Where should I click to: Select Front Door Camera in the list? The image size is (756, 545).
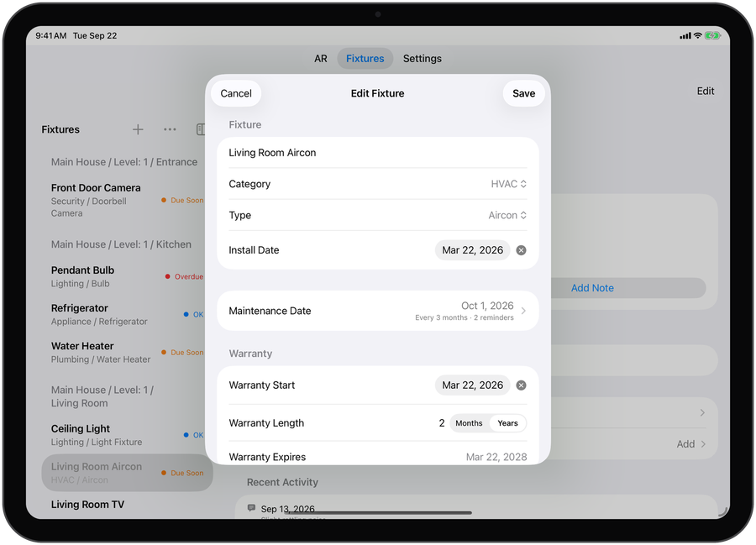click(128, 200)
